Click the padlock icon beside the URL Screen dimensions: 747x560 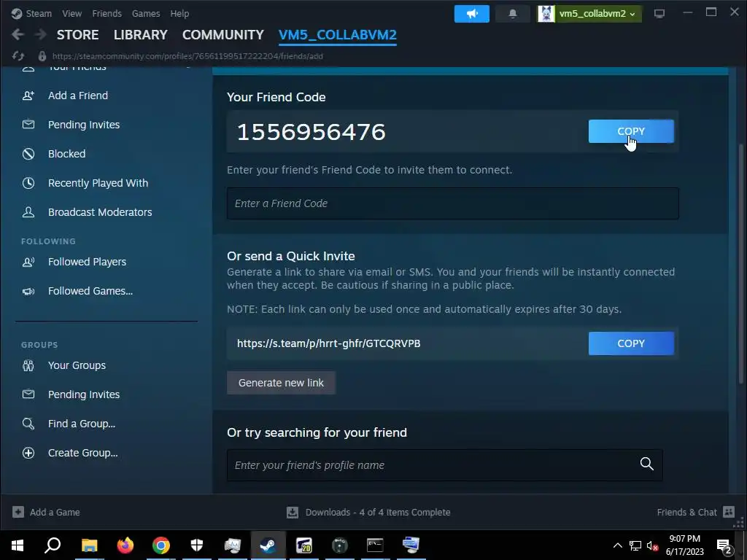[42, 56]
